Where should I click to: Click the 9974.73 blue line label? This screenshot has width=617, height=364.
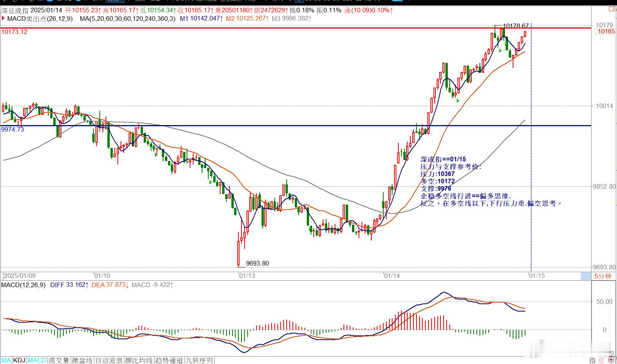point(12,130)
